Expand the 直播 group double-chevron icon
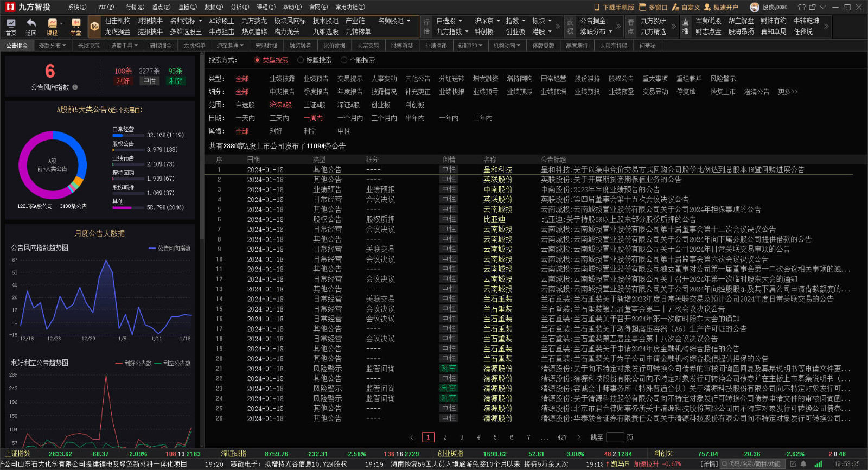The height and width of the screenshot is (470, 868). point(826,26)
